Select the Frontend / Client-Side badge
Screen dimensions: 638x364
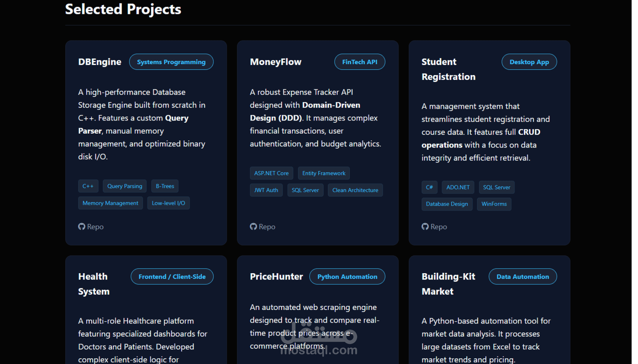(172, 277)
